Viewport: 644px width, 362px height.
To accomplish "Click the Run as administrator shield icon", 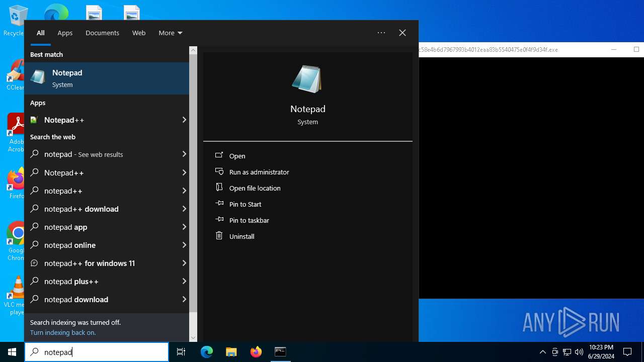I will pyautogui.click(x=219, y=171).
